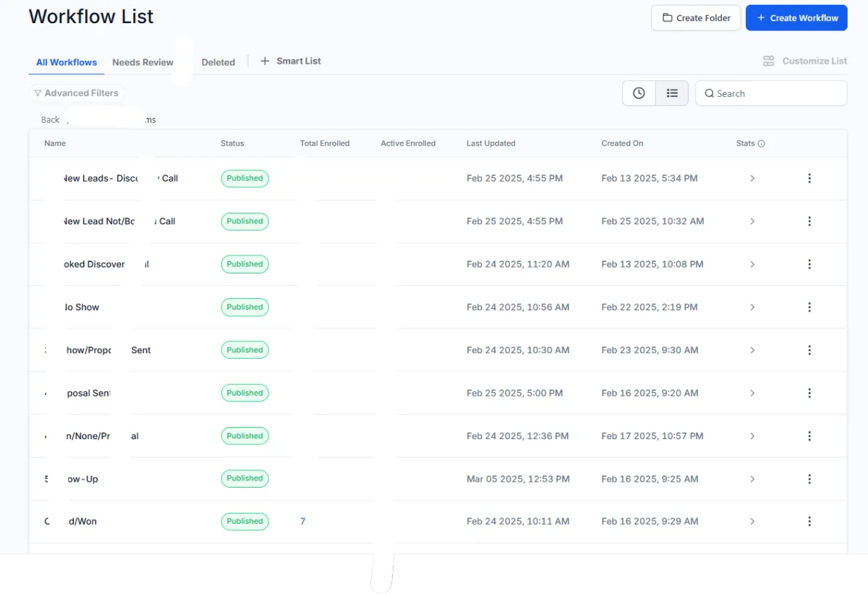
Task: Click created date Feb 22 2025, 2:19 PM
Action: pos(650,307)
